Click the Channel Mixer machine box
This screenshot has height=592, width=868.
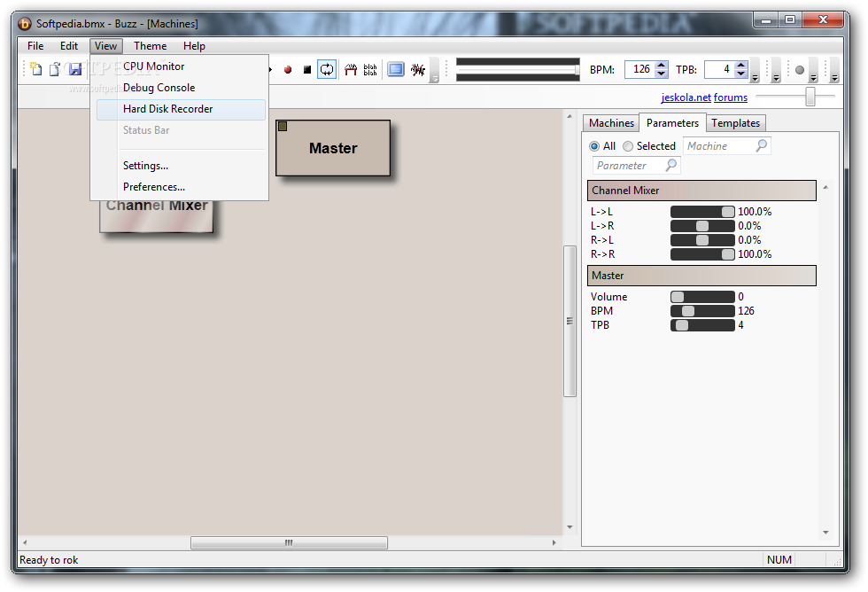[157, 216]
